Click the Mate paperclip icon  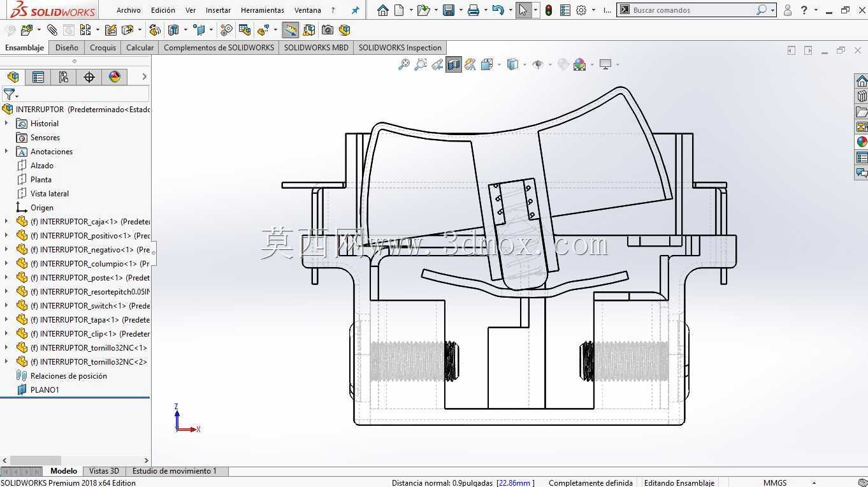coord(52,30)
